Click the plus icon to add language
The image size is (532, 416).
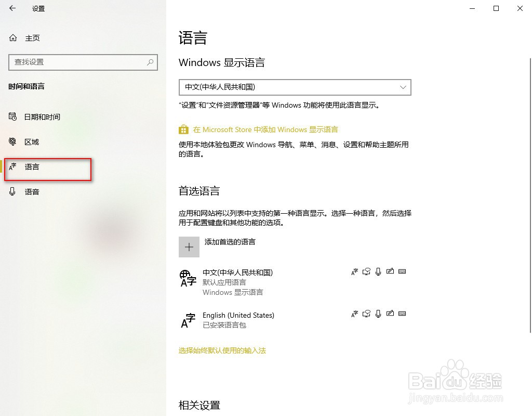point(189,247)
